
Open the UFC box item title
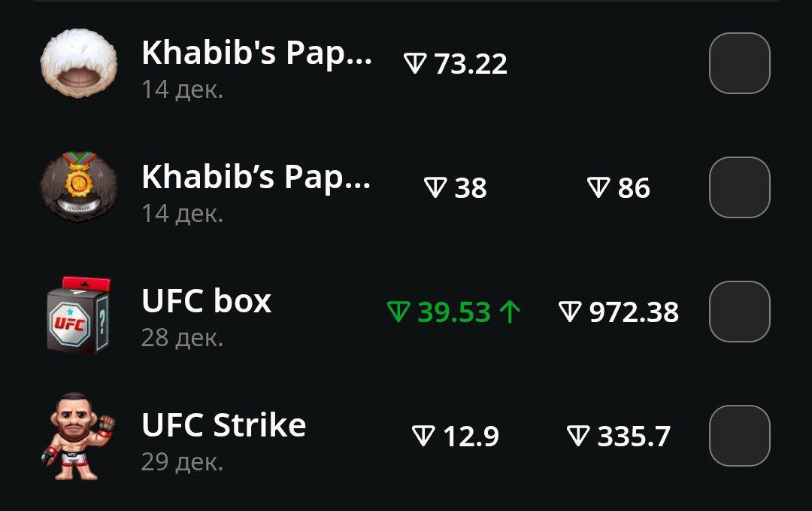(x=207, y=301)
